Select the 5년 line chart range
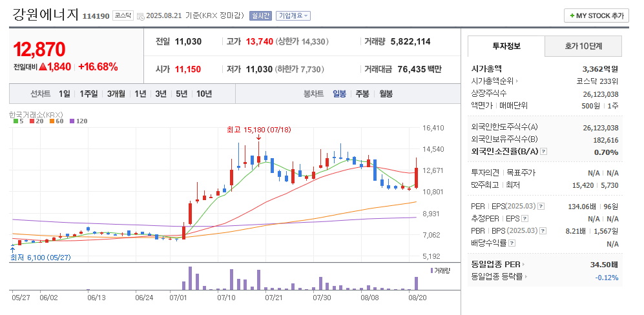The width and height of the screenshot is (644, 315). click(x=182, y=94)
